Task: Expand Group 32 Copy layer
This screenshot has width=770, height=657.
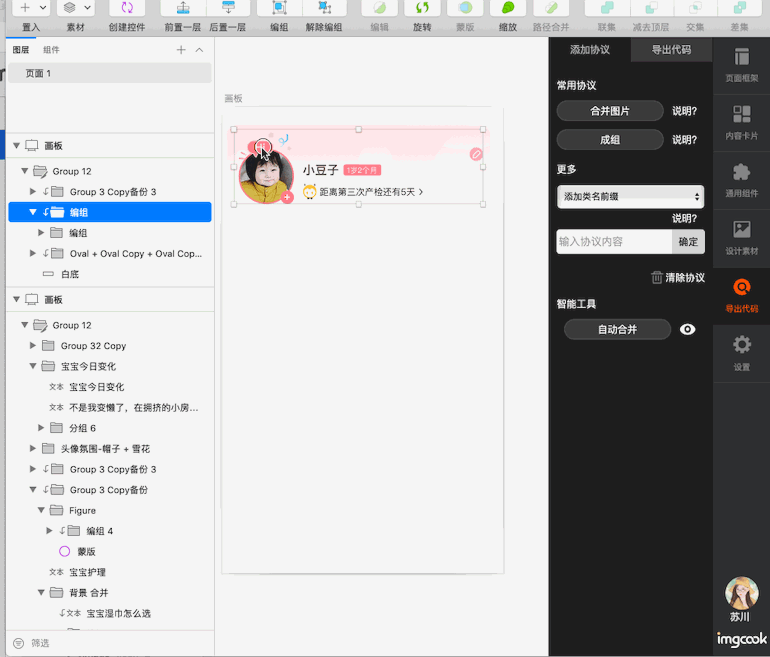Action: (x=33, y=346)
